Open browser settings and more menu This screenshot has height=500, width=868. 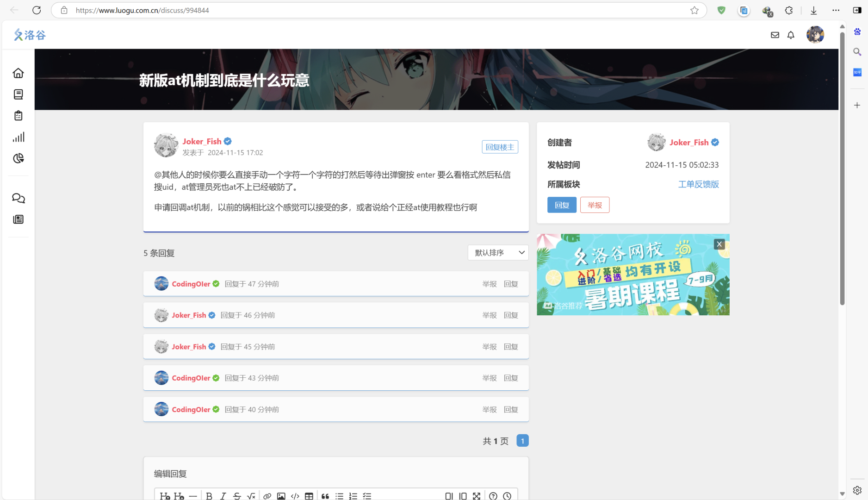point(836,10)
